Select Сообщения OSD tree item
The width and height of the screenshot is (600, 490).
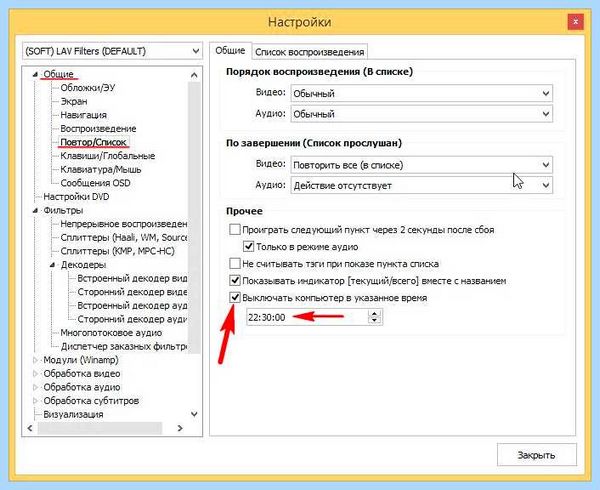click(95, 183)
